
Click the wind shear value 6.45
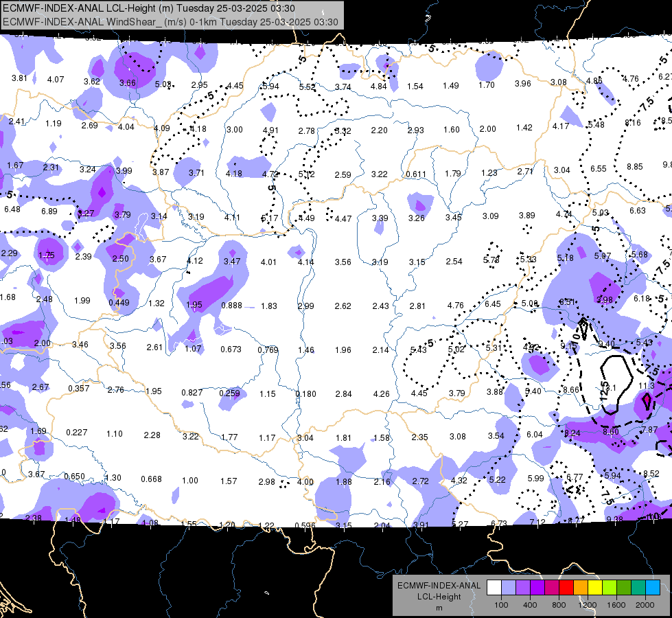[493, 304]
